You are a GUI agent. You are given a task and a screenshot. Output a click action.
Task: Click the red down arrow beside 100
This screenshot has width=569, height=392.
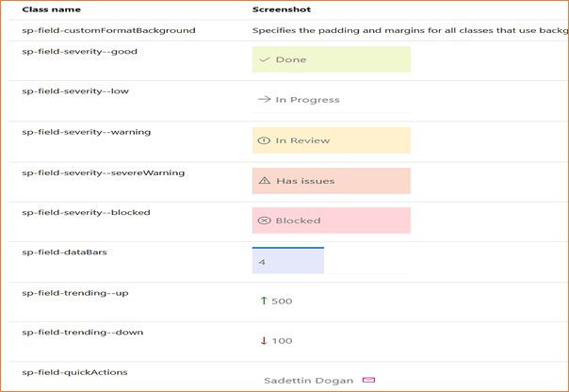point(264,340)
